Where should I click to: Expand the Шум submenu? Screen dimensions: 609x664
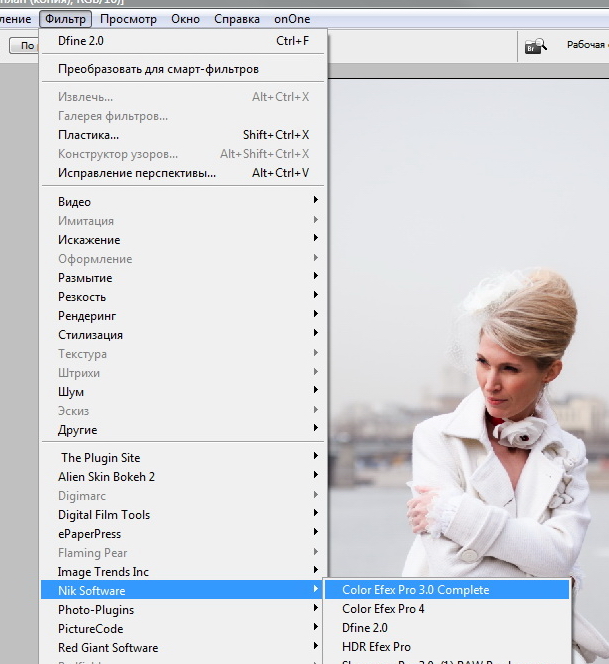[x=71, y=392]
